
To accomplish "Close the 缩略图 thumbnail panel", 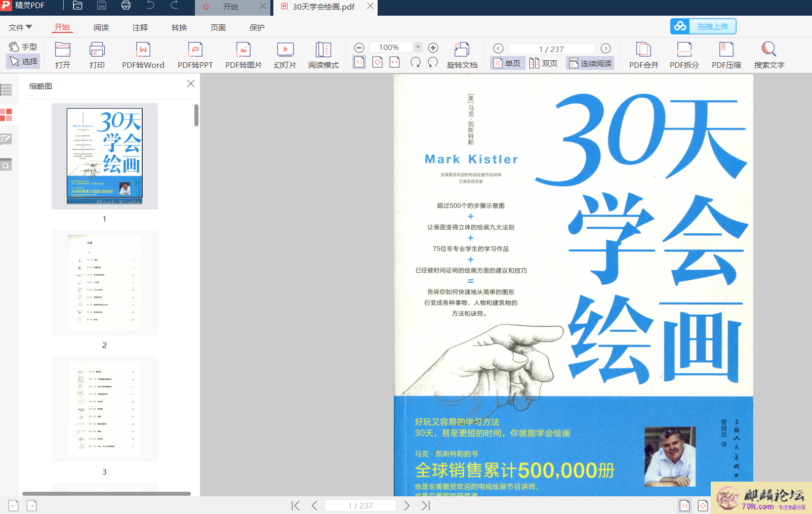I will coord(191,83).
